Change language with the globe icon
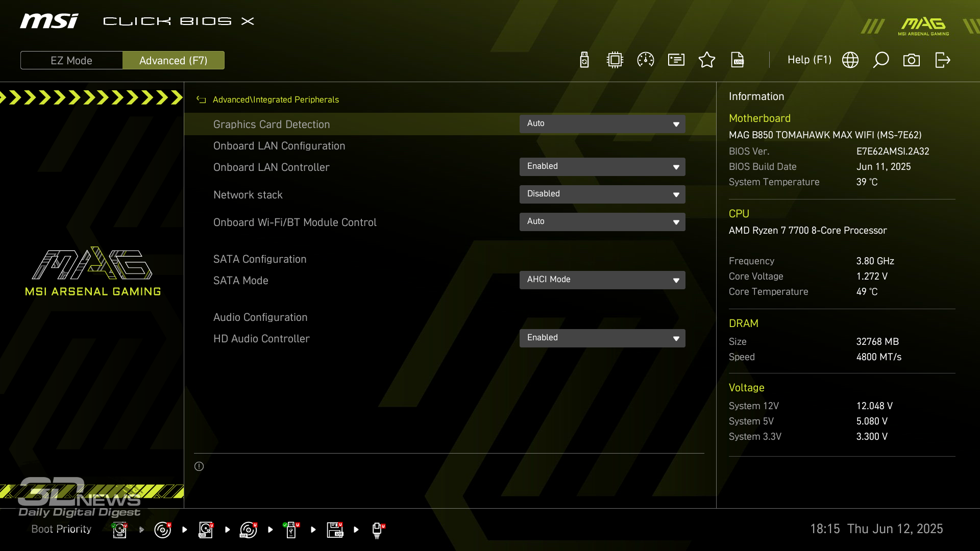980x551 pixels. (x=850, y=60)
